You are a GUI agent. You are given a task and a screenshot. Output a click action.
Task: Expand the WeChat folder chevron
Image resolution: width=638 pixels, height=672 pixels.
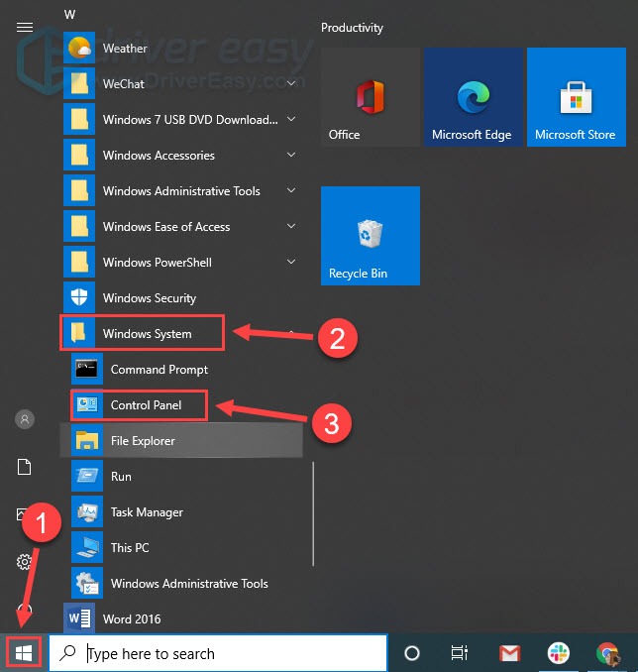tap(291, 83)
